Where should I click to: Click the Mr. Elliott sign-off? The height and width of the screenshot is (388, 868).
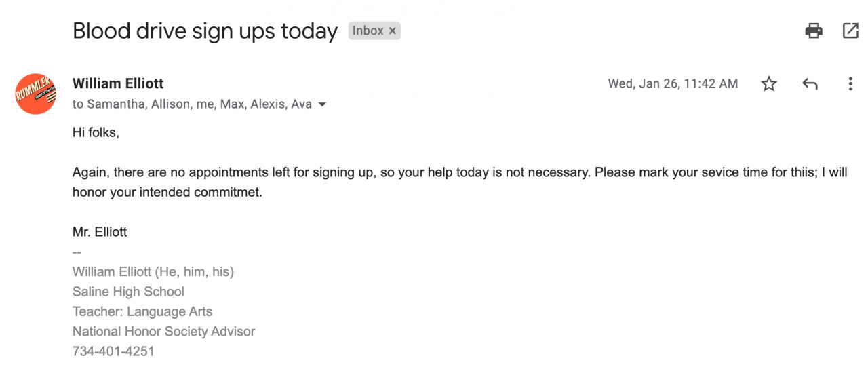click(100, 232)
